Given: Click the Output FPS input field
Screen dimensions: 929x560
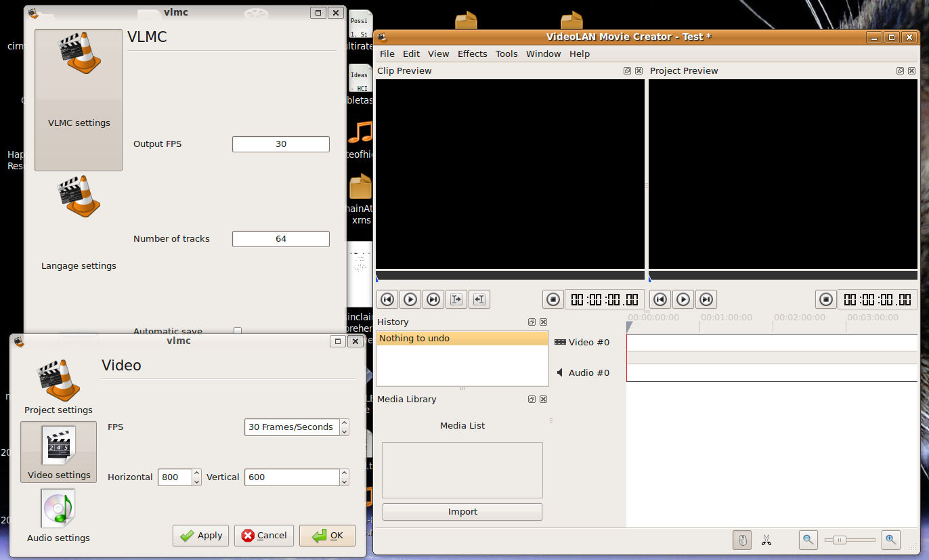Looking at the screenshot, I should tap(281, 144).
